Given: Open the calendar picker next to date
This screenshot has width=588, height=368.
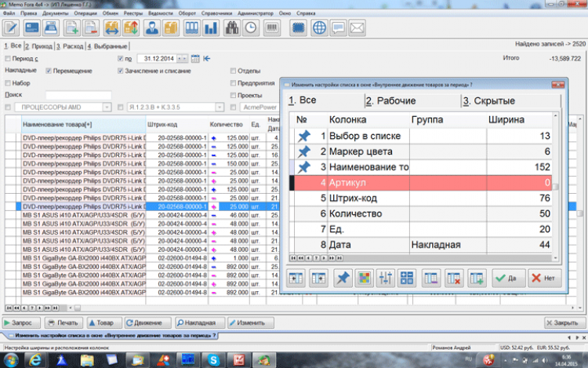Looking at the screenshot, I should (195, 59).
